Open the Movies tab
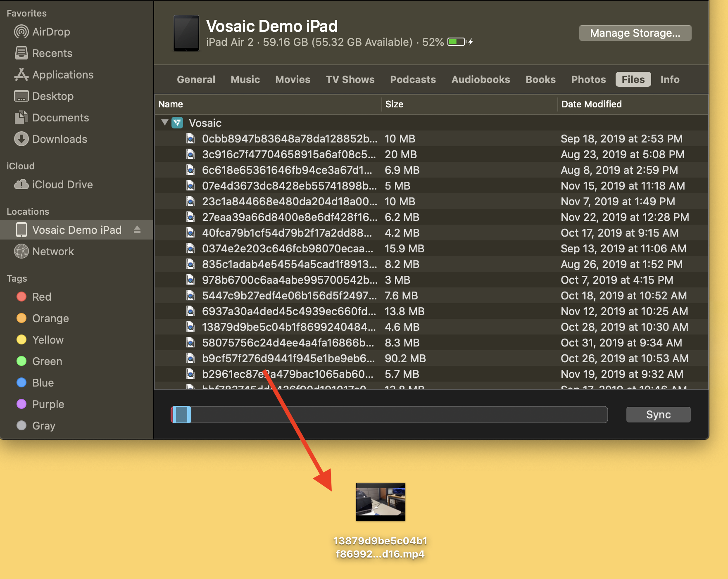728x579 pixels. pos(293,79)
